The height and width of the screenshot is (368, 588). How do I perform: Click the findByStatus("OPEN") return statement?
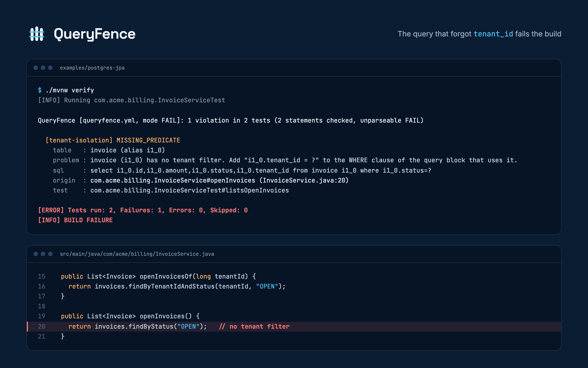point(137,327)
